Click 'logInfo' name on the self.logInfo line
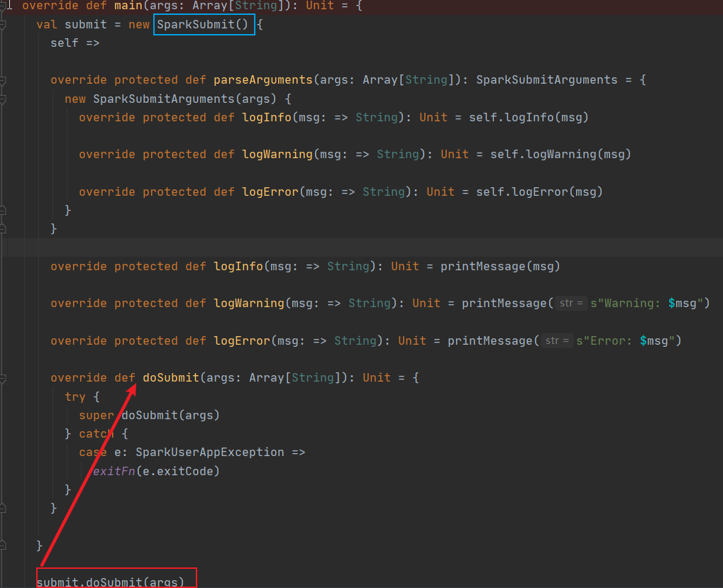The height and width of the screenshot is (588, 723). (x=267, y=118)
